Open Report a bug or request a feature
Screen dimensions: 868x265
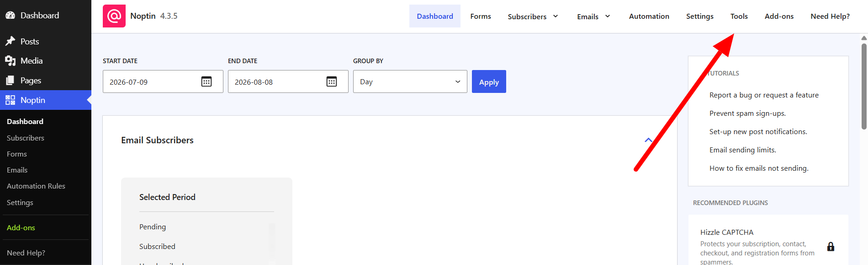point(764,95)
